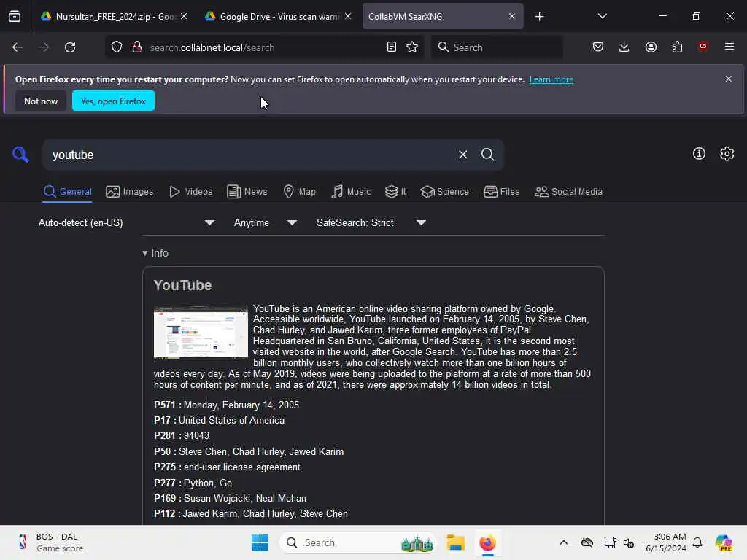This screenshot has height=560, width=747.
Task: Select the Images search category
Action: [130, 192]
